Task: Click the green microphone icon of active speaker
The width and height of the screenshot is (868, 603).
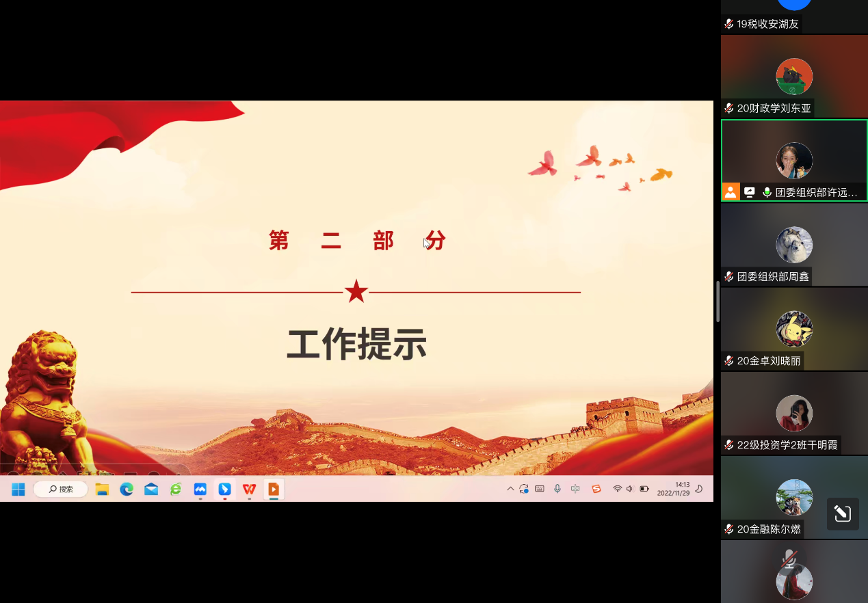Action: click(767, 192)
